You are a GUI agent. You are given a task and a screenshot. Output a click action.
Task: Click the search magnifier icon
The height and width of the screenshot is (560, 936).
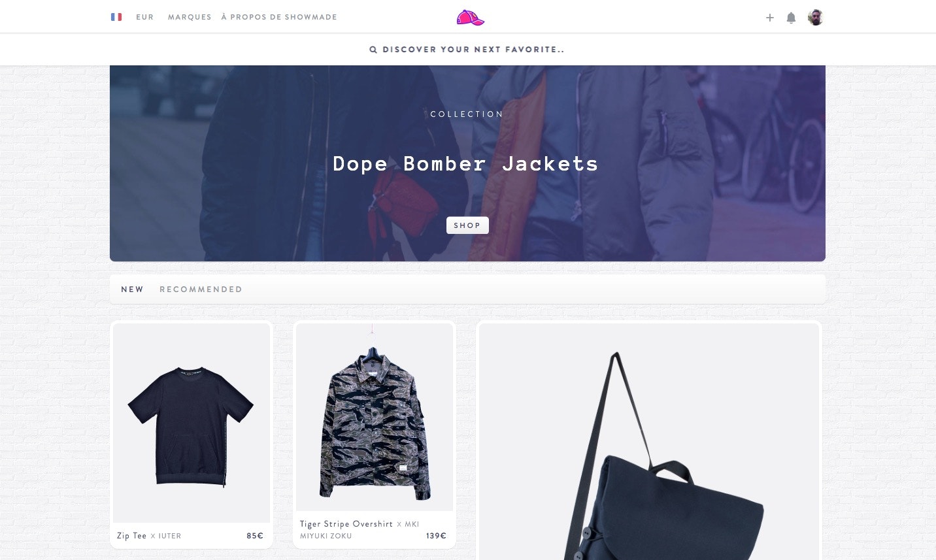[x=373, y=50]
